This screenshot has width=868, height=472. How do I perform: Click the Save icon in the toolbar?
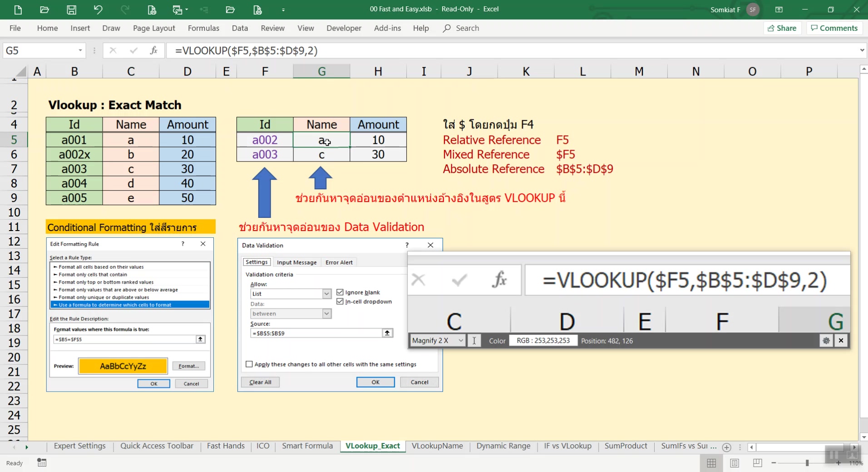[71, 10]
